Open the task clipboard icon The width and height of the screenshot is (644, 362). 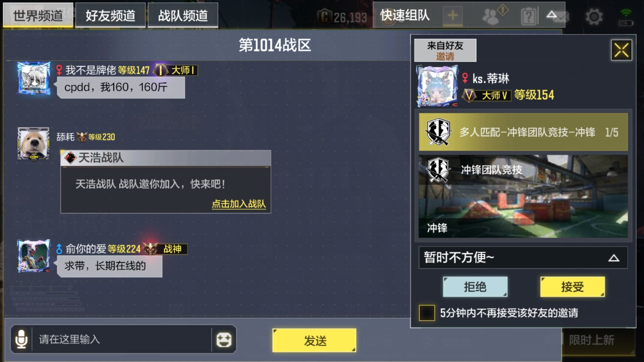[x=529, y=16]
